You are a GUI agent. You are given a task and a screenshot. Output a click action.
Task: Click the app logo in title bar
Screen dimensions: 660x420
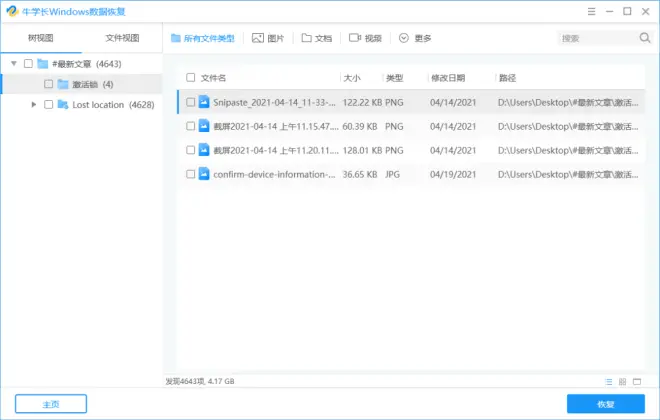12,11
